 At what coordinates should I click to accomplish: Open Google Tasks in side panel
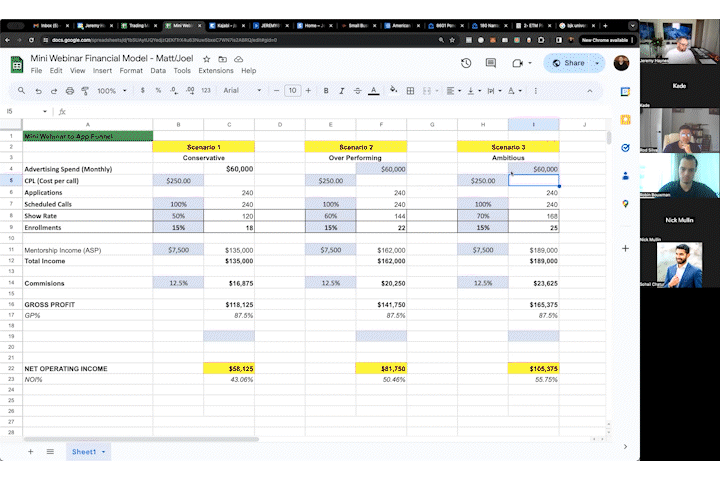pos(625,148)
